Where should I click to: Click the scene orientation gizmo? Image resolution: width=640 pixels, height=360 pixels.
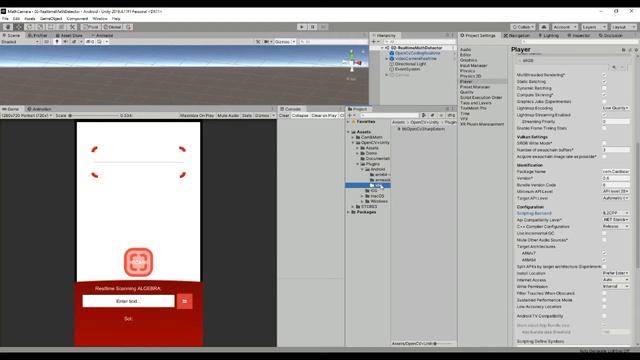pyautogui.click(x=352, y=61)
